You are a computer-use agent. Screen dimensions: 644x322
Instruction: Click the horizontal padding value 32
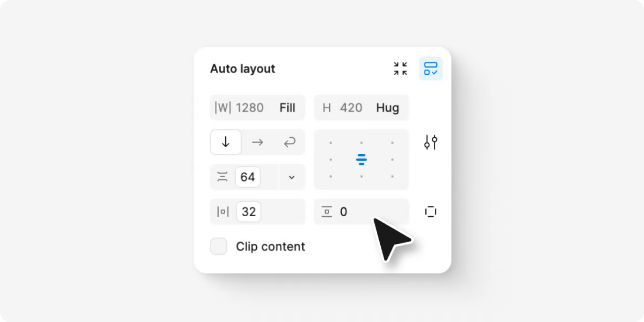[248, 212]
